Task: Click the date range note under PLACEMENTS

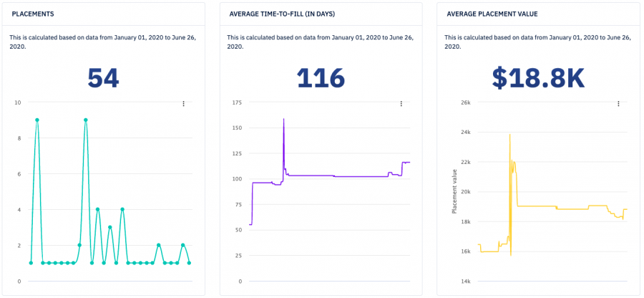Action: [102, 42]
